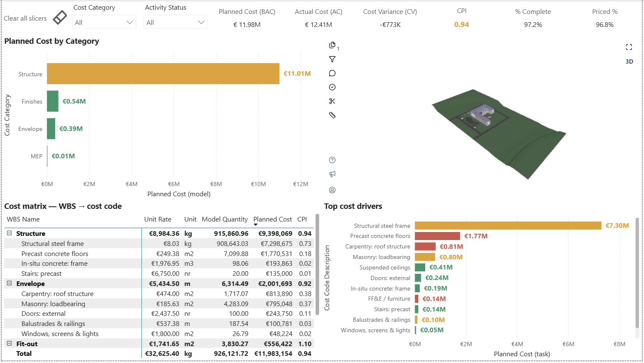Toggle the 3D view mode button
The image size is (644, 363).
pos(629,61)
